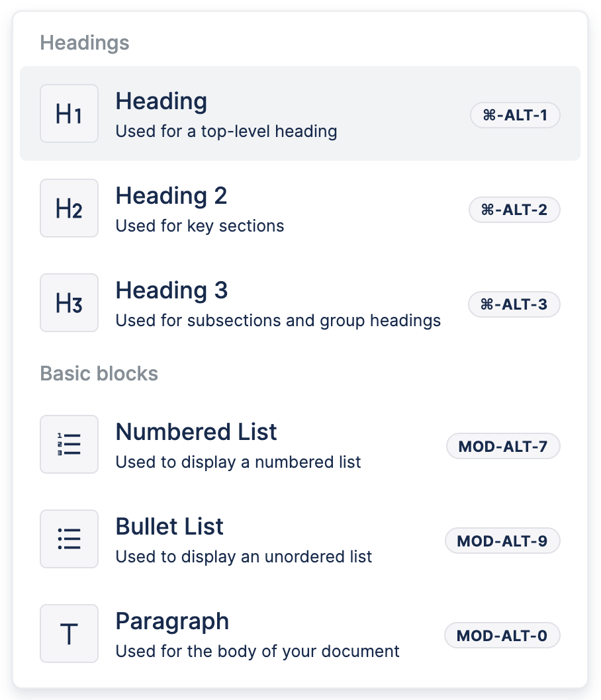This screenshot has width=601, height=700.
Task: Click the paragraph T icon
Action: [69, 634]
